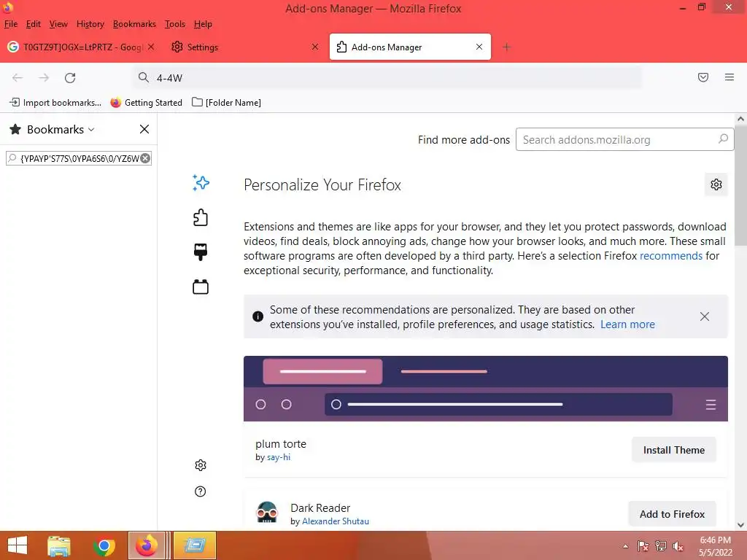Open the [Folder Name] bookmark folder
The height and width of the screenshot is (560, 747).
pyautogui.click(x=226, y=102)
